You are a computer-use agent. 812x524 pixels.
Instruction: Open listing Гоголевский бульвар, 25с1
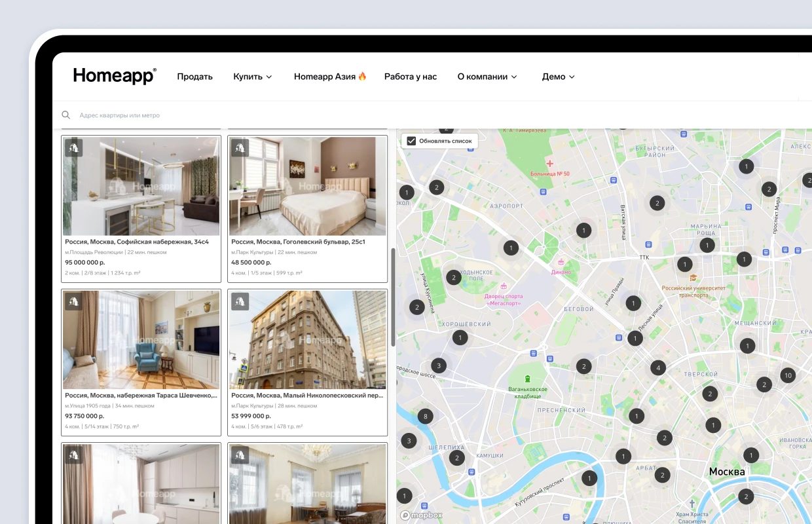307,209
